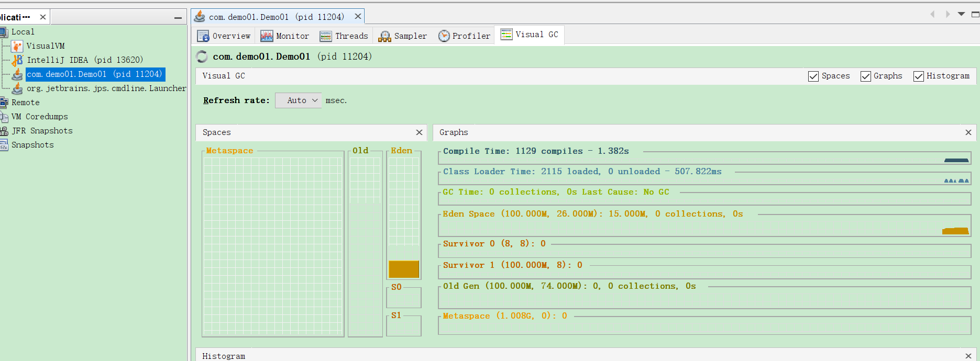This screenshot has width=980, height=361.
Task: Close the Applications side tab
Action: pos(43,17)
